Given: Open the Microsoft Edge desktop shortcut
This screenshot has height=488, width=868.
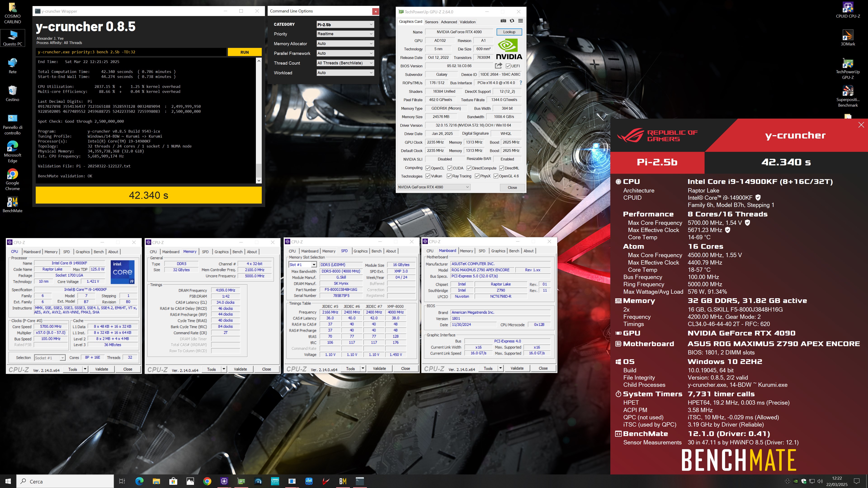Looking at the screenshot, I should coord(12,152).
